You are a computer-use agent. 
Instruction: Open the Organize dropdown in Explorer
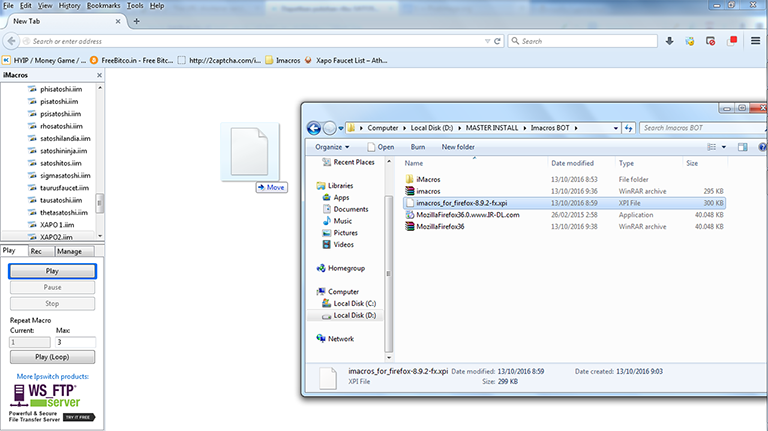click(332, 147)
